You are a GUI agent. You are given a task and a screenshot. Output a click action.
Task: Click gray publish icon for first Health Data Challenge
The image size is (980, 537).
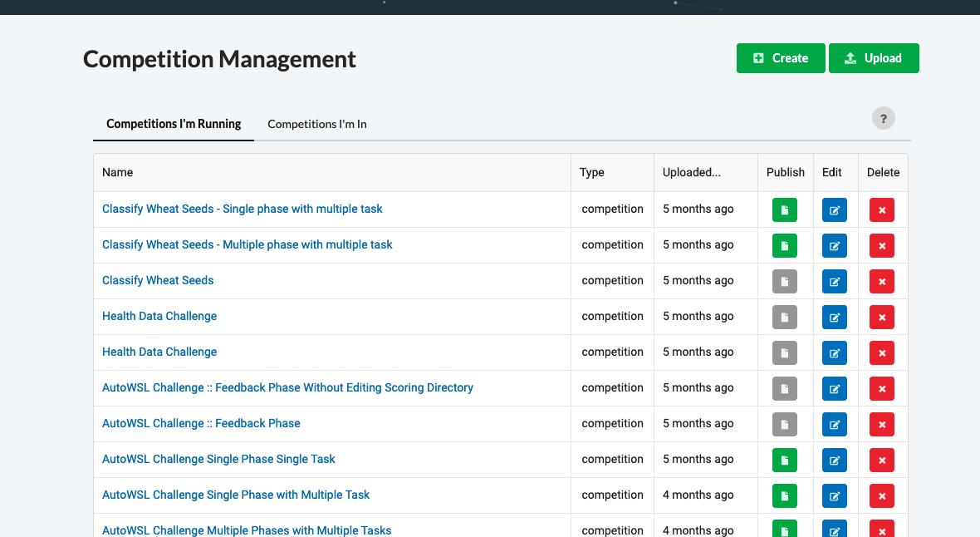click(x=784, y=317)
